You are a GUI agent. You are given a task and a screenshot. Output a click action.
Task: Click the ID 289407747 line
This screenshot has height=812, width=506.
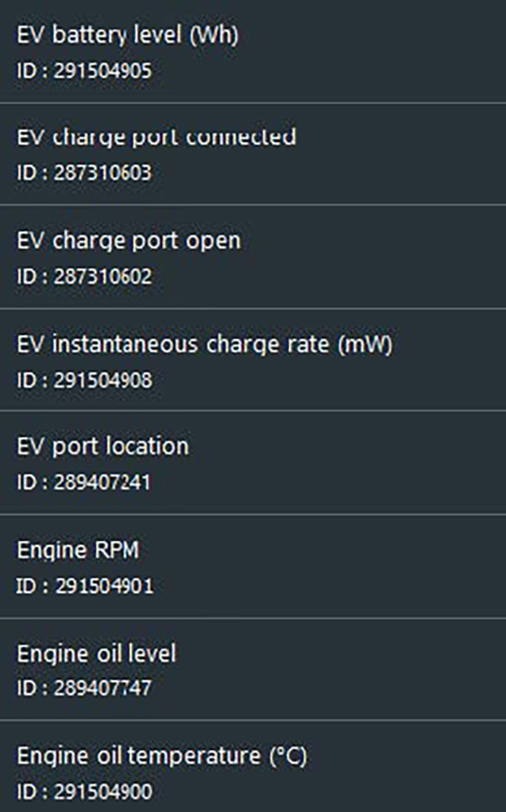coord(85,688)
